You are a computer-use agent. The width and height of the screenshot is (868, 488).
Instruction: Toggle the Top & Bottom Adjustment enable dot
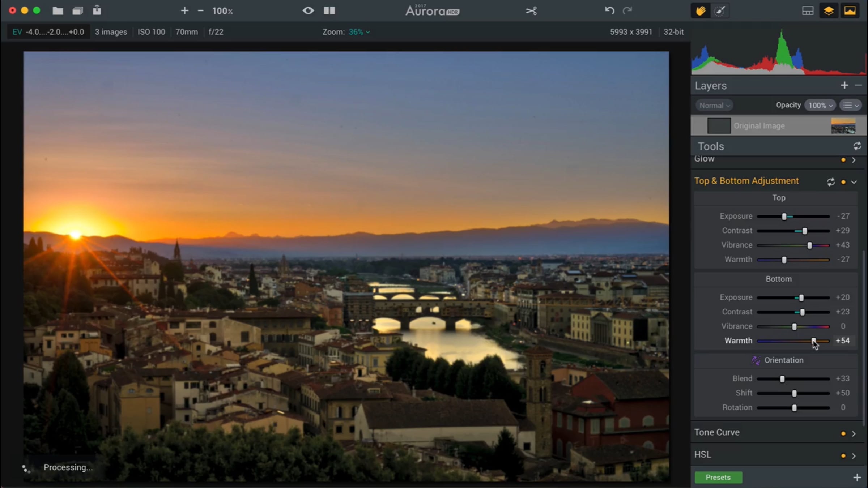843,182
